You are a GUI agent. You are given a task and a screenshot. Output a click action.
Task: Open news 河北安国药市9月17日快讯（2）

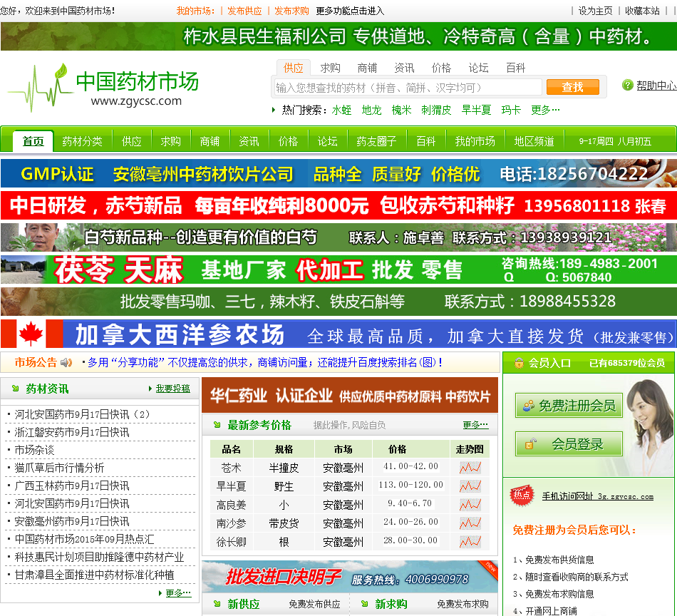(83, 414)
